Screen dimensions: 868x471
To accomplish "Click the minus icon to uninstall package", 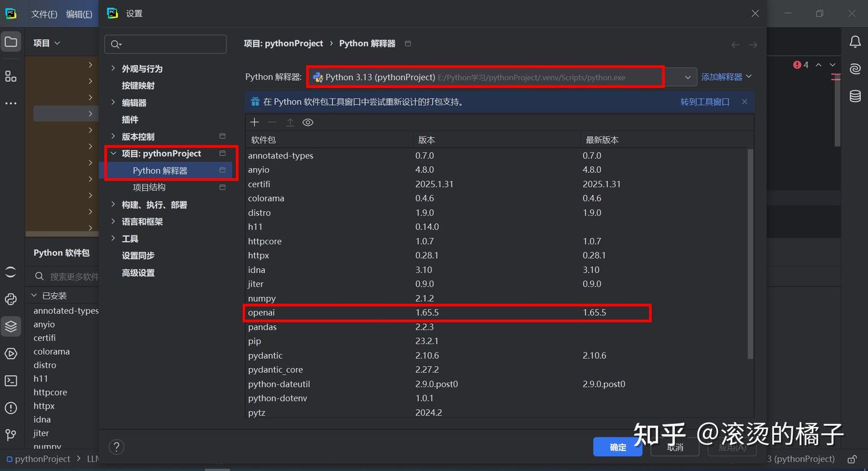I will tap(272, 122).
